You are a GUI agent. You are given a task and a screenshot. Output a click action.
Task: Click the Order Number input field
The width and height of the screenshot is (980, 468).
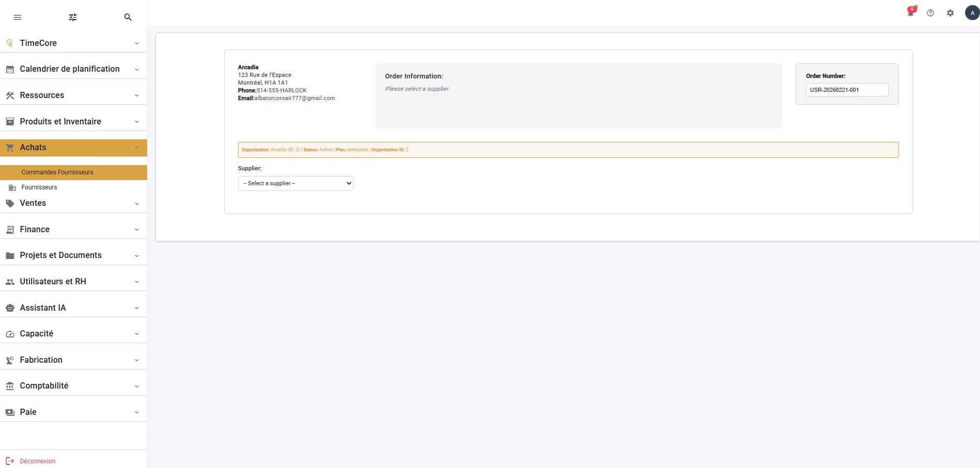847,90
